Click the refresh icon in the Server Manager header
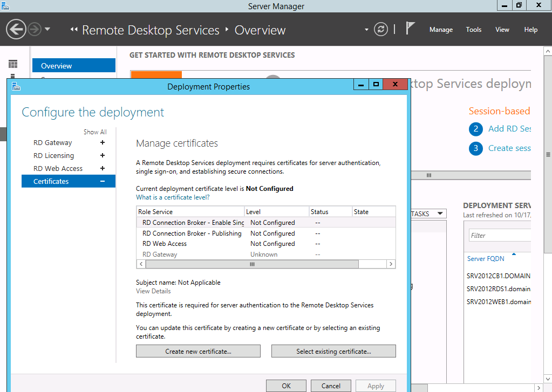 point(381,29)
